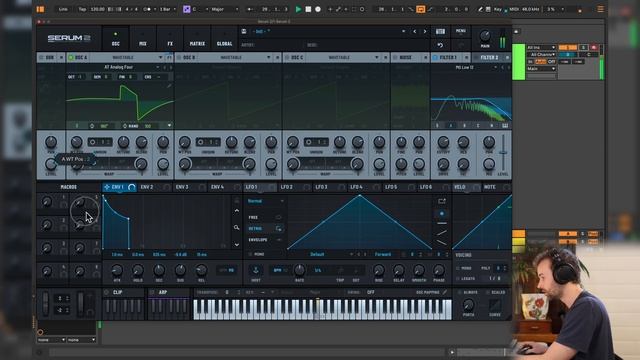Open the GLOBAL tab
640x360 pixels.
click(224, 39)
